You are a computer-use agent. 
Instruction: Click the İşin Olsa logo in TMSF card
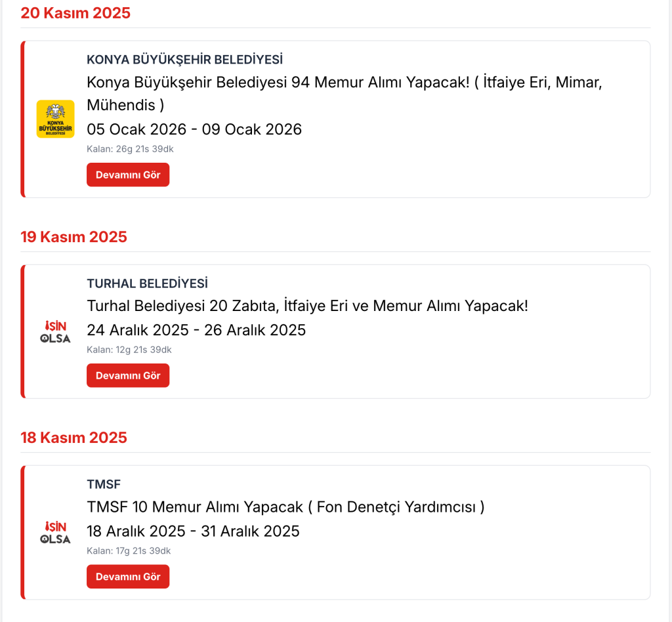tap(55, 532)
